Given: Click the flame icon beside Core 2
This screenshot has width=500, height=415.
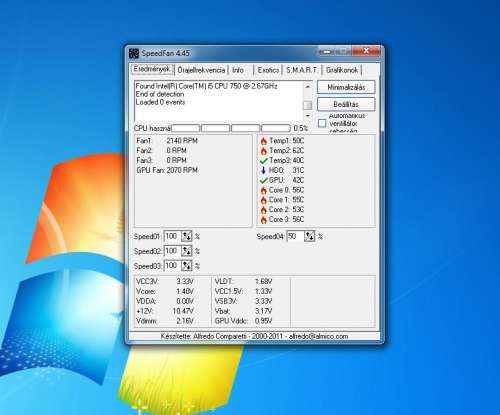Looking at the screenshot, I should [264, 210].
